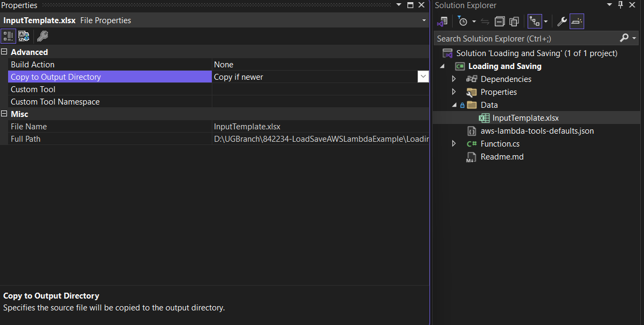The height and width of the screenshot is (325, 644).
Task: Click the Solution node icon
Action: (x=447, y=53)
